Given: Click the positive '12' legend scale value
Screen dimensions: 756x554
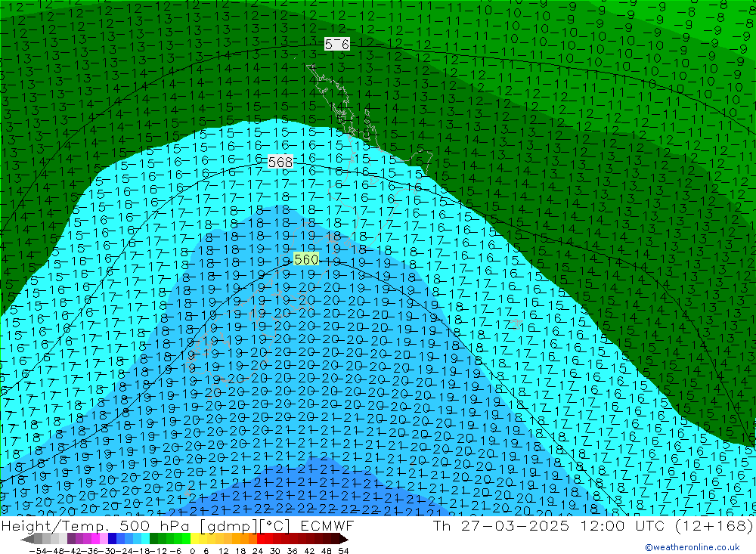Looking at the screenshot, I should pos(224,550).
